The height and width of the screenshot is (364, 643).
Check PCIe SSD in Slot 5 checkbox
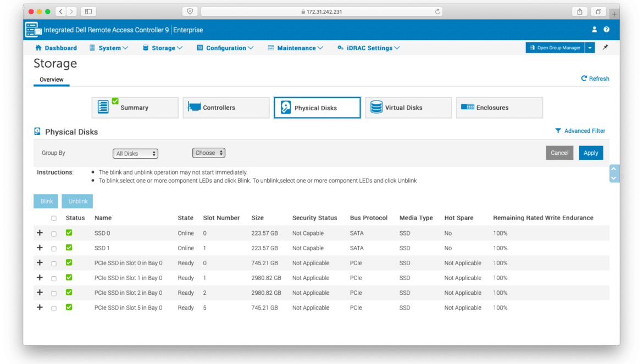54,309
